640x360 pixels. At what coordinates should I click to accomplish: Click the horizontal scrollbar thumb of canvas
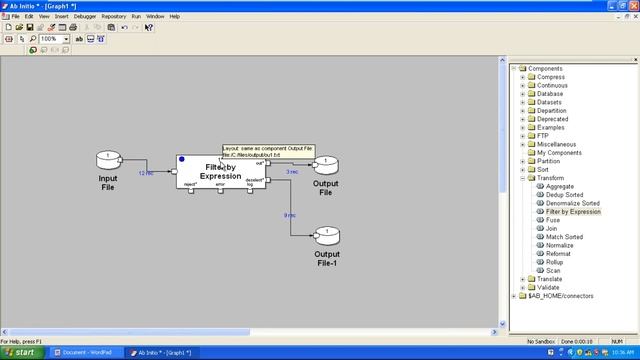point(129,332)
